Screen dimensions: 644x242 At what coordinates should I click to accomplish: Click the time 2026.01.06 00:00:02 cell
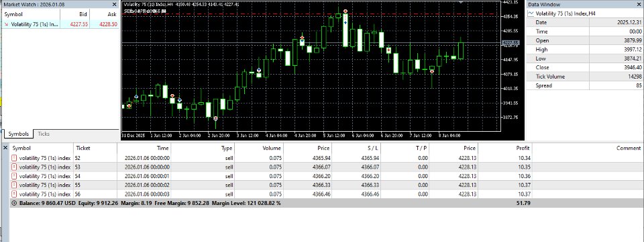[147, 186]
